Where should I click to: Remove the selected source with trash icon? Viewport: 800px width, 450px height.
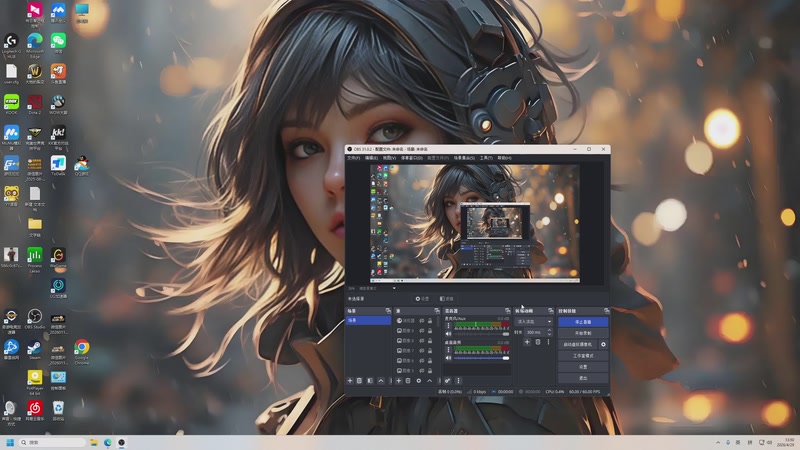pos(408,381)
